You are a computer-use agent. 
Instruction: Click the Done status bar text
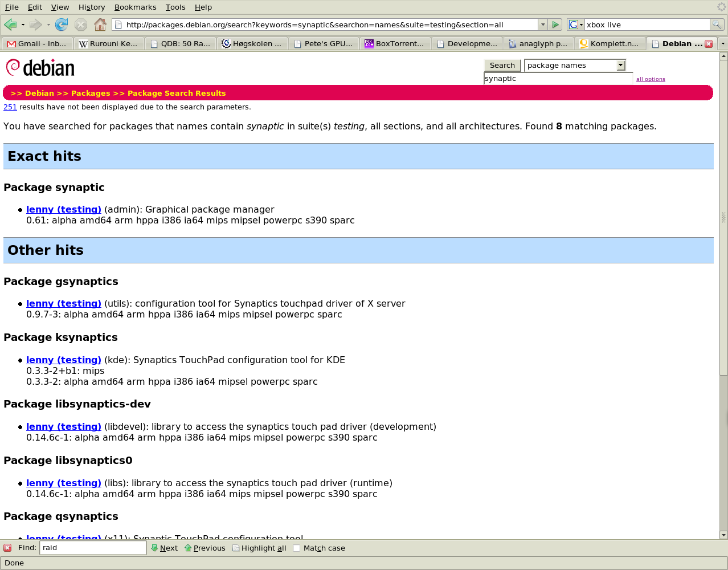tap(14, 563)
